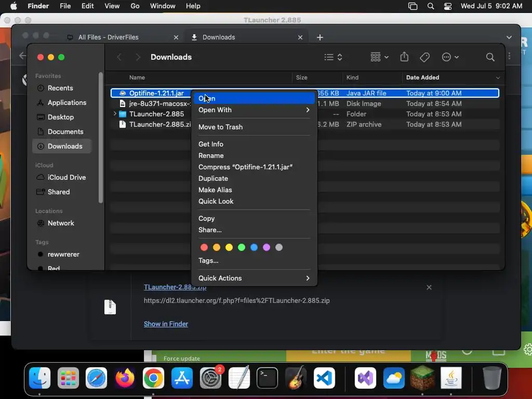This screenshot has width=532, height=399.
Task: Apply the purple tag color
Action: tap(267, 247)
